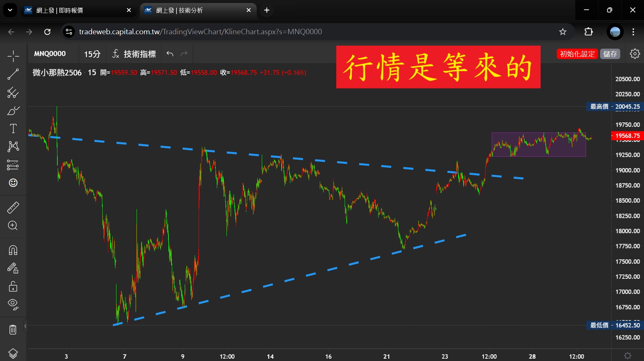Toggle hide all drawings eye icon

coord(13,304)
